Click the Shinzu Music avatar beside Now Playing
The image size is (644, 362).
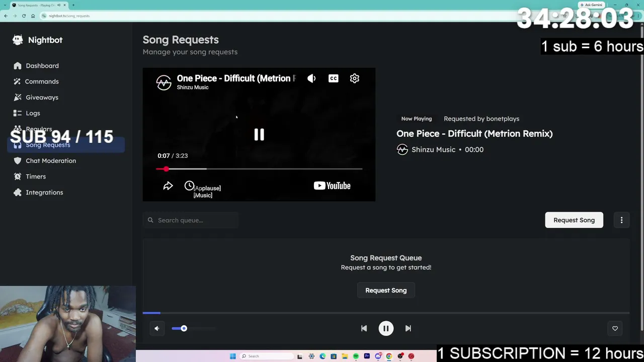(x=402, y=150)
